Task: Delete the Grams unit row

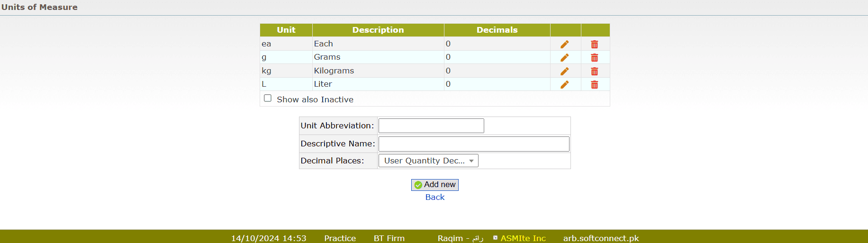Action: (x=594, y=57)
